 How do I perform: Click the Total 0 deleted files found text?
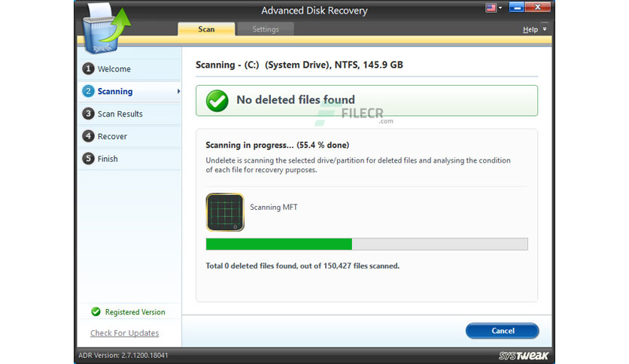click(302, 265)
